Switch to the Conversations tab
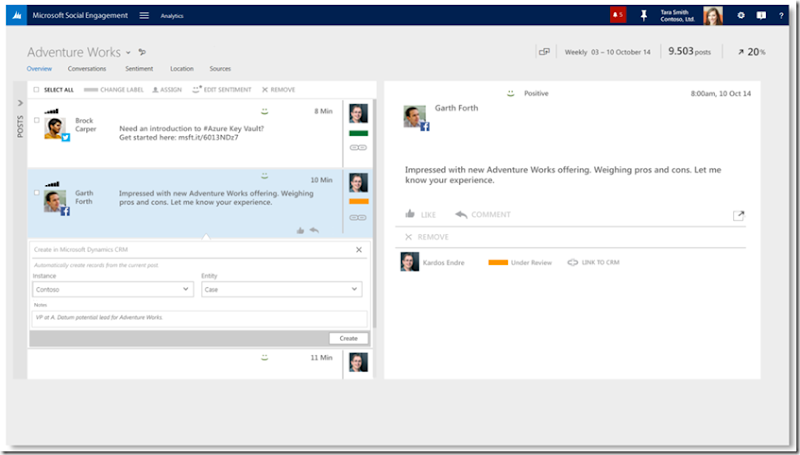Screen dimensions: 800x455 pyautogui.click(x=87, y=68)
